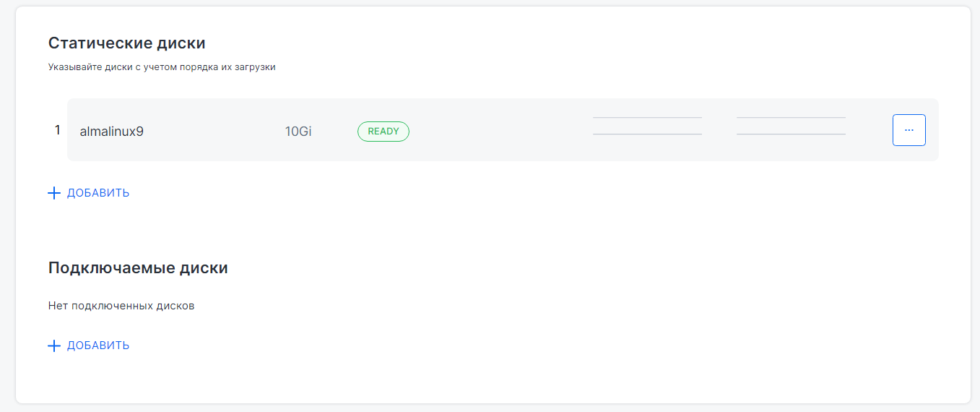This screenshot has width=980, height=412.
Task: Click upper line of first empty field
Action: click(647, 117)
